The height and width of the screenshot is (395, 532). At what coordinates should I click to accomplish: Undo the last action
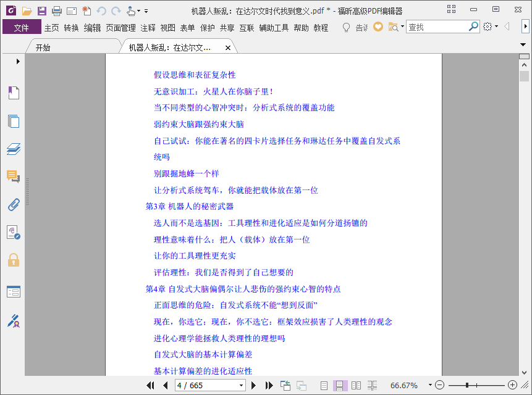(101, 11)
